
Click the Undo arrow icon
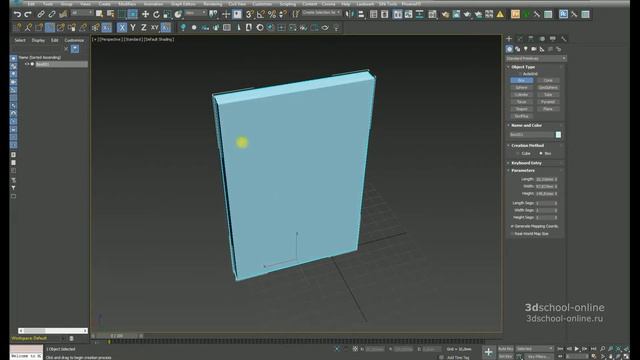pyautogui.click(x=17, y=14)
